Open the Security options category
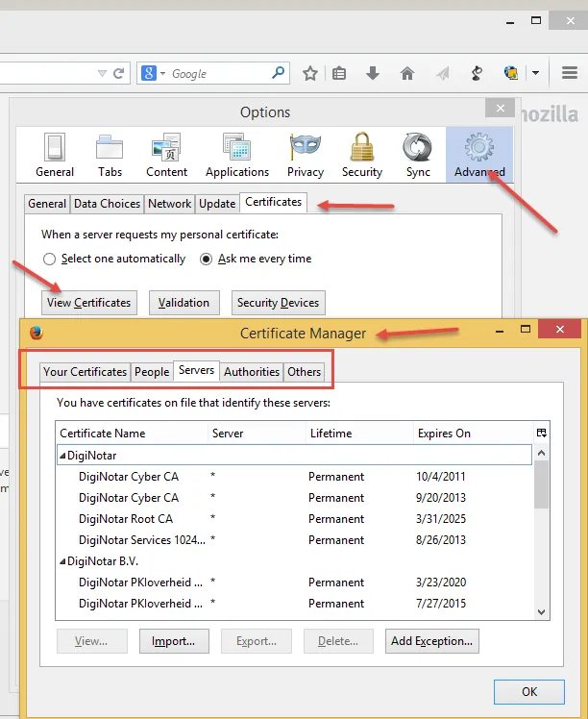 (361, 155)
